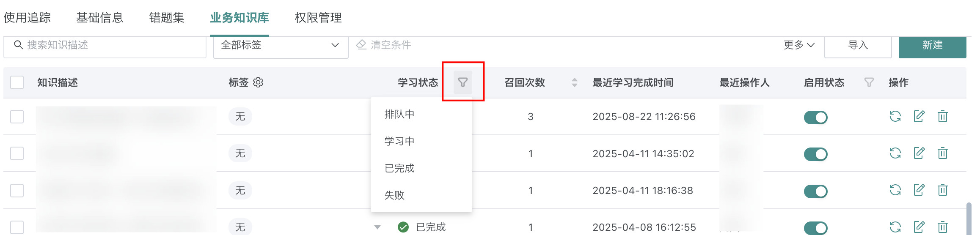Check the second row checkbox
980x235 pixels.
[x=17, y=153]
